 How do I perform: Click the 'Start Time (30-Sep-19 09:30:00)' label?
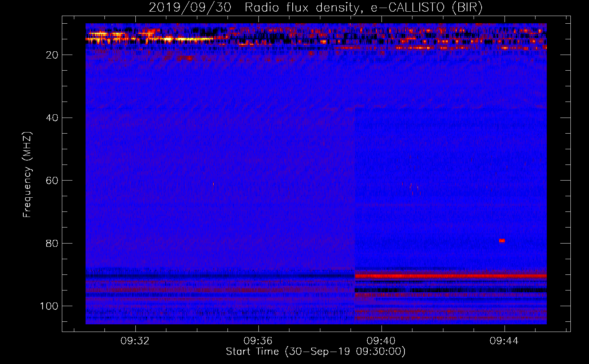point(316,352)
